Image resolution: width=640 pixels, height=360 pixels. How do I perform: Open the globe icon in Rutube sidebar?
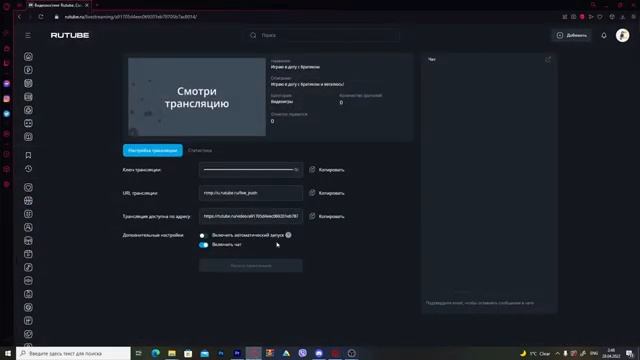(x=28, y=200)
